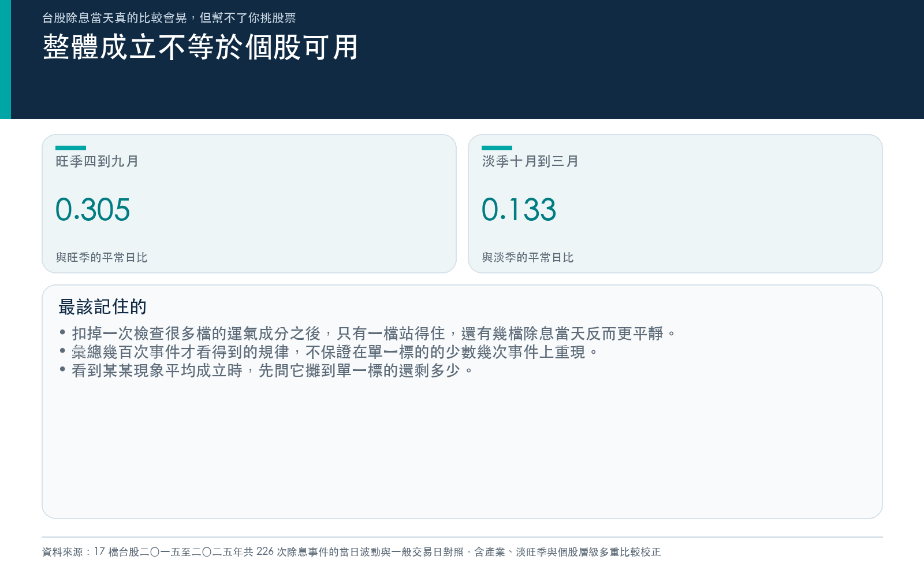The image size is (924, 578).
Task: Select the bullet starting 看到某某現象平均成立時
Action: [x=266, y=370]
